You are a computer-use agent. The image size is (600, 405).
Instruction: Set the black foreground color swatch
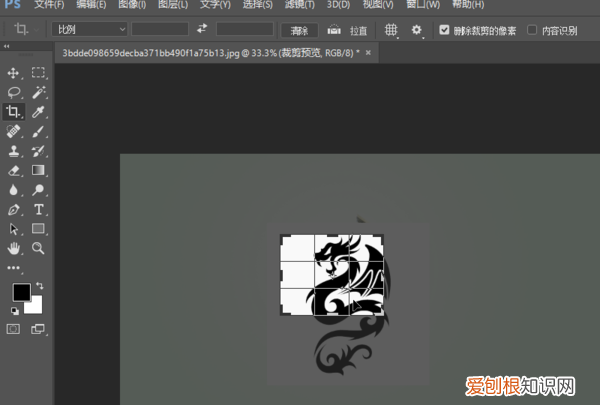[x=21, y=292]
